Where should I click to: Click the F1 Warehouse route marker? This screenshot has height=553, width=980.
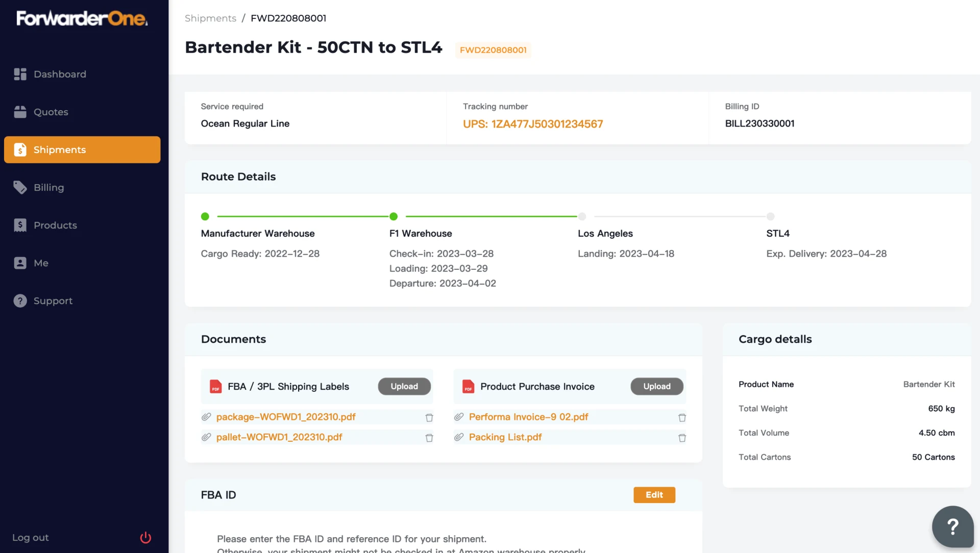[394, 216]
